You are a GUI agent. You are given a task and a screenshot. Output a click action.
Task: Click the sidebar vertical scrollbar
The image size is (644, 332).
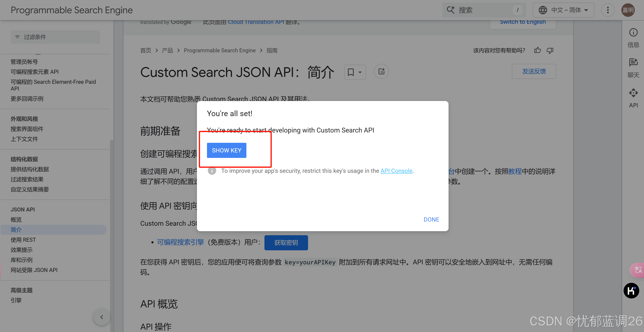tap(112, 235)
